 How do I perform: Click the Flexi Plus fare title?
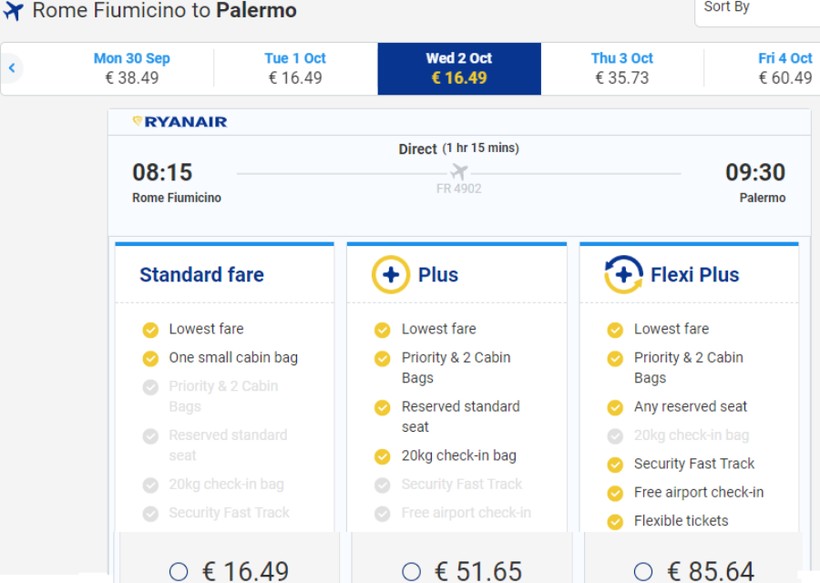695,275
